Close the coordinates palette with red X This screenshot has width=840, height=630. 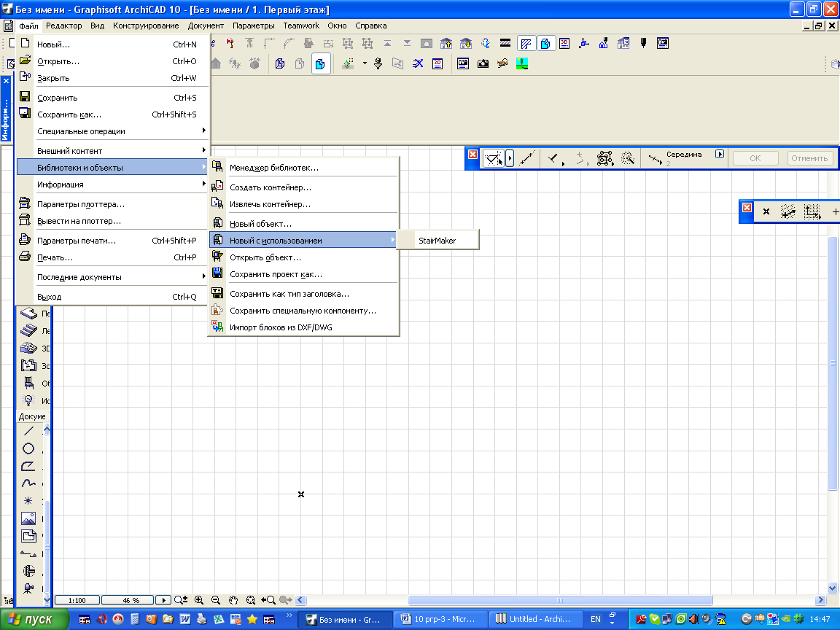[x=747, y=208]
